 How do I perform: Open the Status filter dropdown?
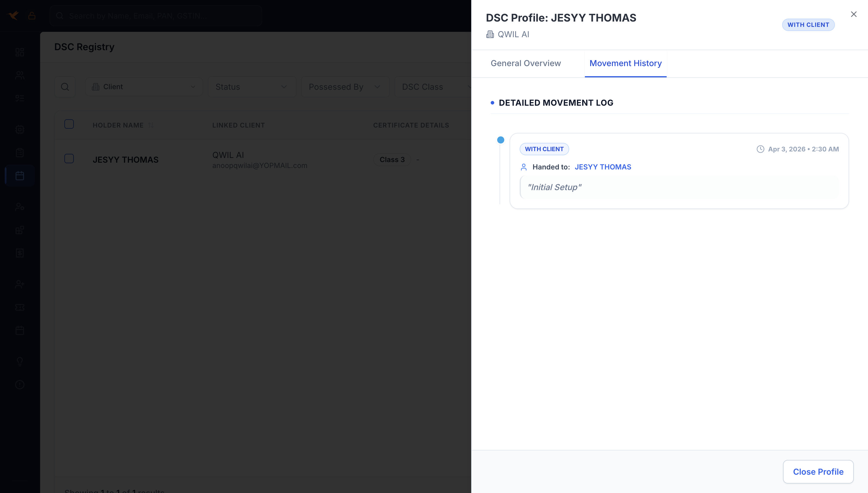pyautogui.click(x=252, y=87)
